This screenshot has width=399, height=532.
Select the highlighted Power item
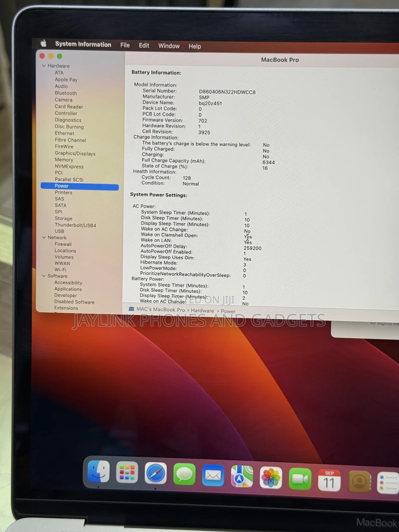point(80,186)
